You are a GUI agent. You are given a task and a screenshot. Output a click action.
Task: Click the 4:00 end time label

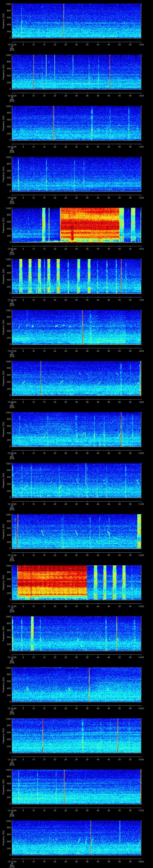[141, 147]
